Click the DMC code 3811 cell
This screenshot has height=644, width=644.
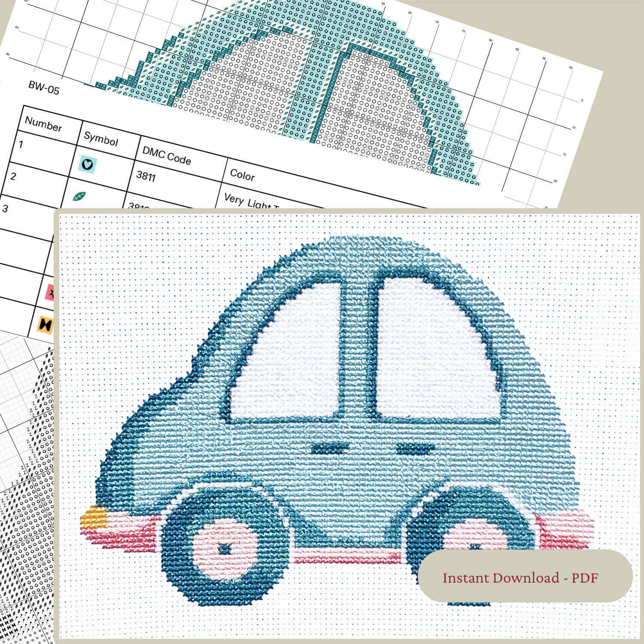pyautogui.click(x=146, y=176)
